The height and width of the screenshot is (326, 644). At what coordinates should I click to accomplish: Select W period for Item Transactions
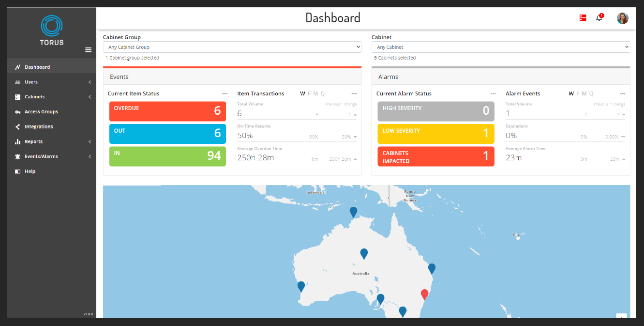pos(302,93)
